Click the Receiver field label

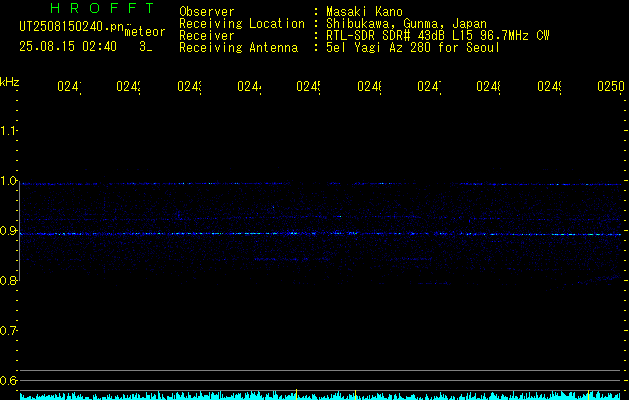(x=207, y=36)
